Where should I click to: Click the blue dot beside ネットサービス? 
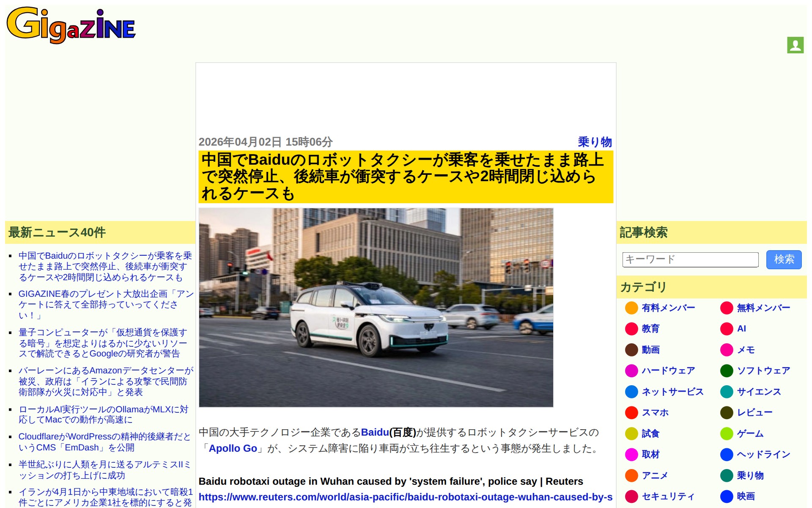tap(631, 392)
